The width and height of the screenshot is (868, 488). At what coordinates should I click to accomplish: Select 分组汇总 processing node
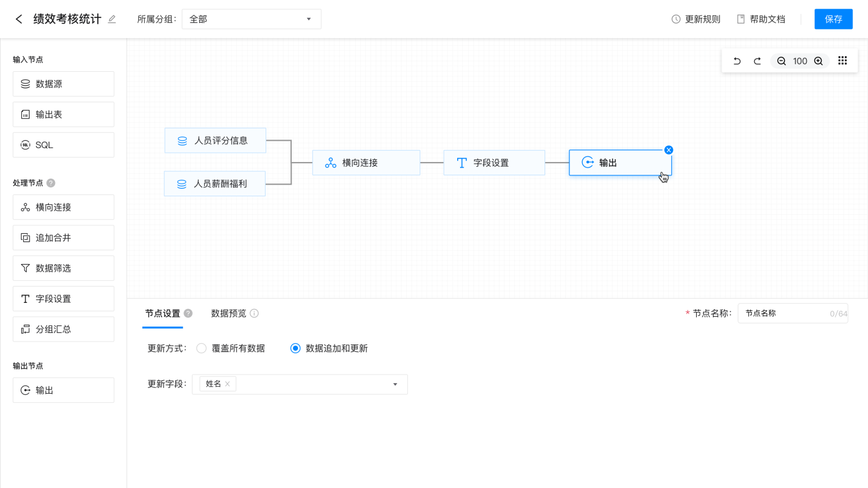click(x=64, y=329)
